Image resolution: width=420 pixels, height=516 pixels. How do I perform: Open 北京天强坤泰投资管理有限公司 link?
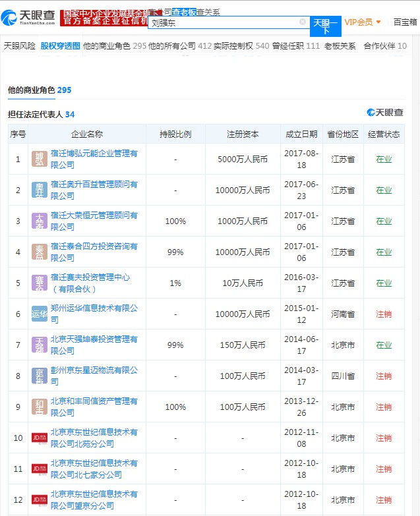click(94, 345)
